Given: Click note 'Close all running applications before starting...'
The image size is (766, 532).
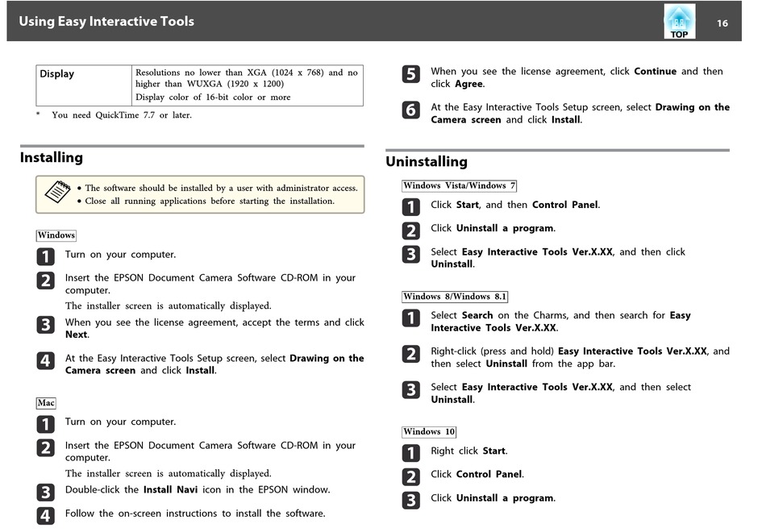Looking at the screenshot, I should click(x=210, y=202).
